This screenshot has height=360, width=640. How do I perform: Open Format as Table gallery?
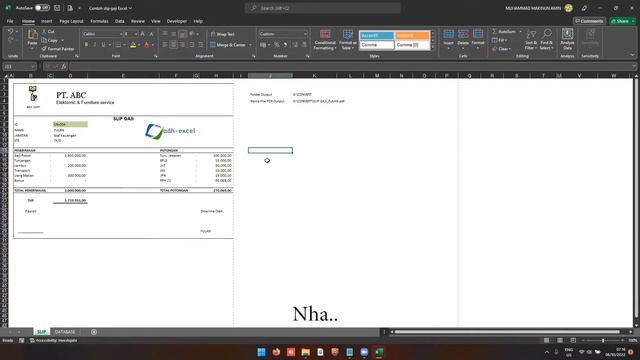[348, 40]
